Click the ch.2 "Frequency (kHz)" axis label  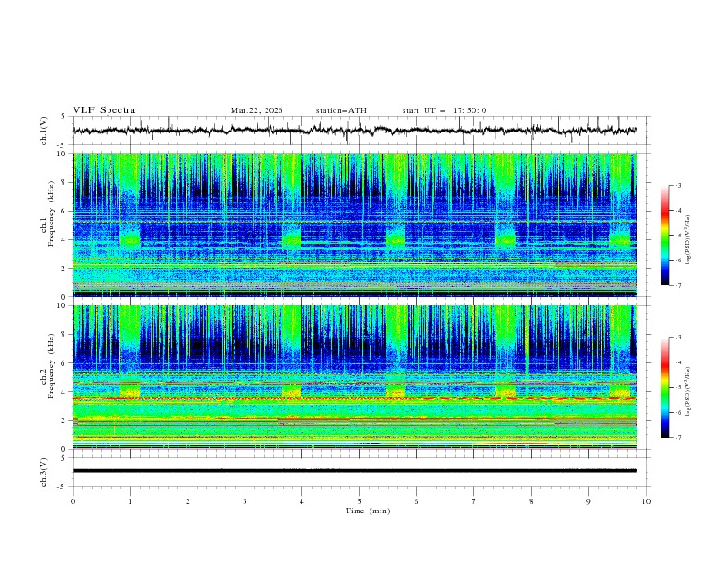[51, 366]
